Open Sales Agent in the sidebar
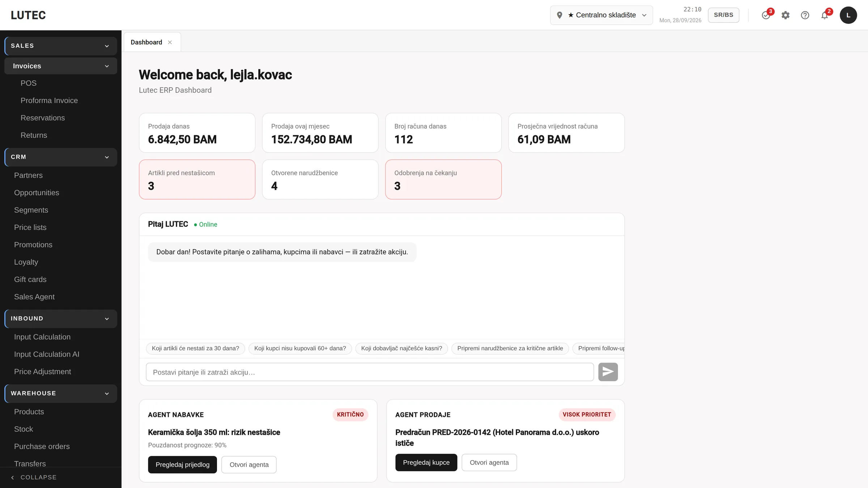The width and height of the screenshot is (868, 488). 34,297
